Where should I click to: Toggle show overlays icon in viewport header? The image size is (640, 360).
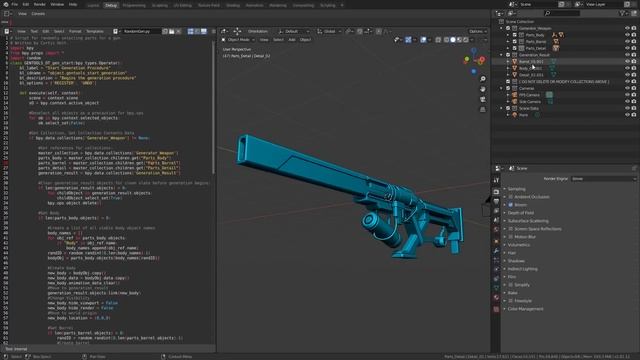point(423,40)
